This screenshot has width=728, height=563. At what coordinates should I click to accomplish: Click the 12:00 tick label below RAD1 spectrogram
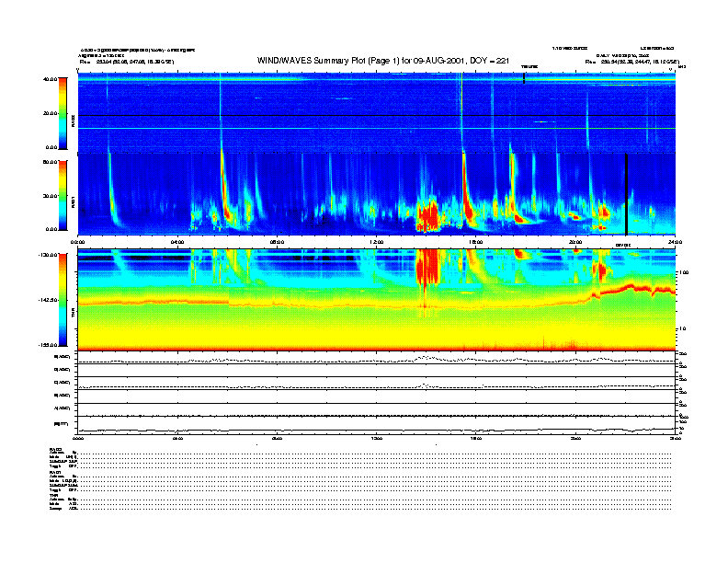coord(377,242)
